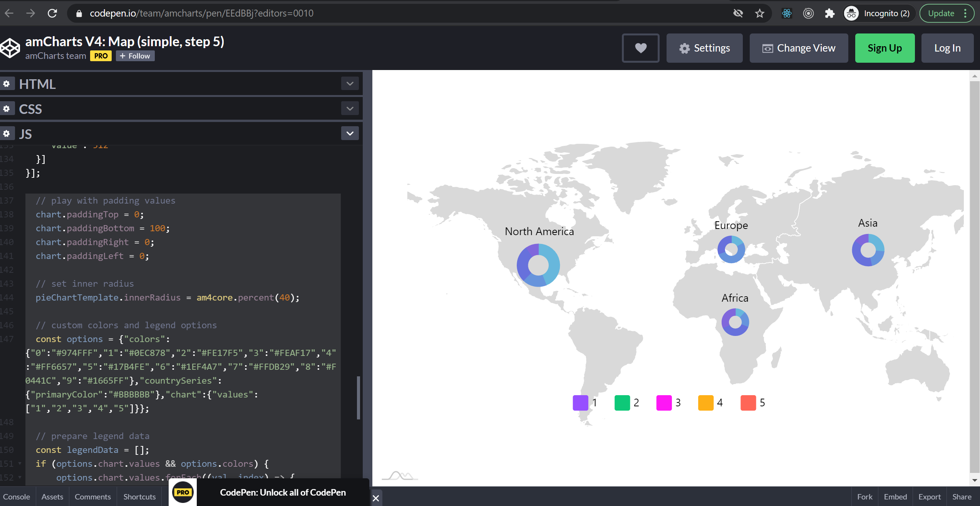Collapse the HTML panel chevron
Viewport: 980px width, 506px height.
pos(350,83)
